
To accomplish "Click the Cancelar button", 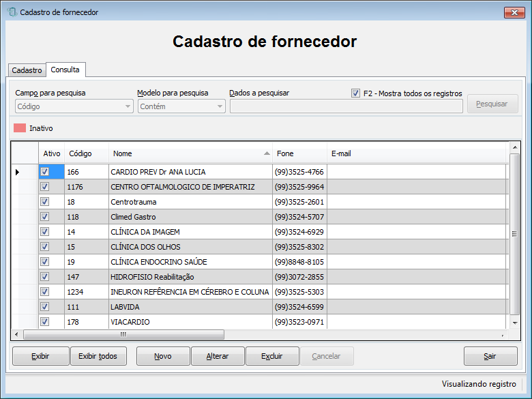I will [327, 356].
